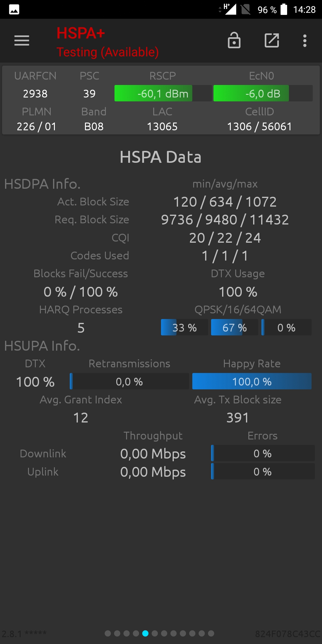Open the hamburger navigation menu
This screenshot has width=322, height=644.
(x=22, y=41)
